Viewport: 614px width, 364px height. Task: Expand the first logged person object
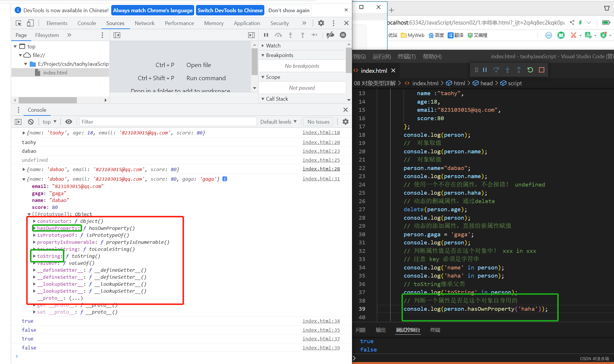(x=24, y=133)
